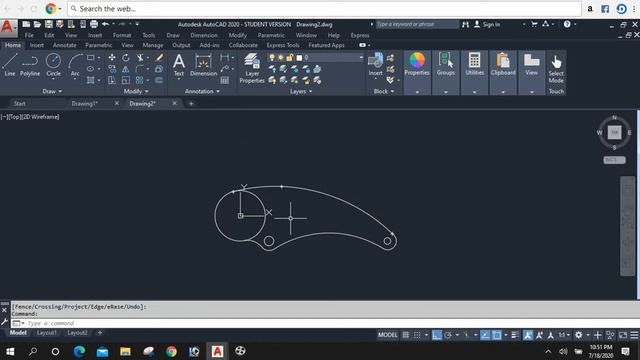This screenshot has height=360, width=640.
Task: Select the Stretch tool
Action: [x=112, y=80]
